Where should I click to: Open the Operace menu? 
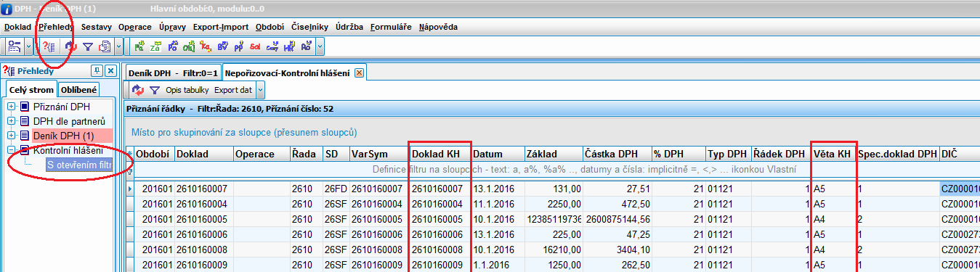pos(135,27)
